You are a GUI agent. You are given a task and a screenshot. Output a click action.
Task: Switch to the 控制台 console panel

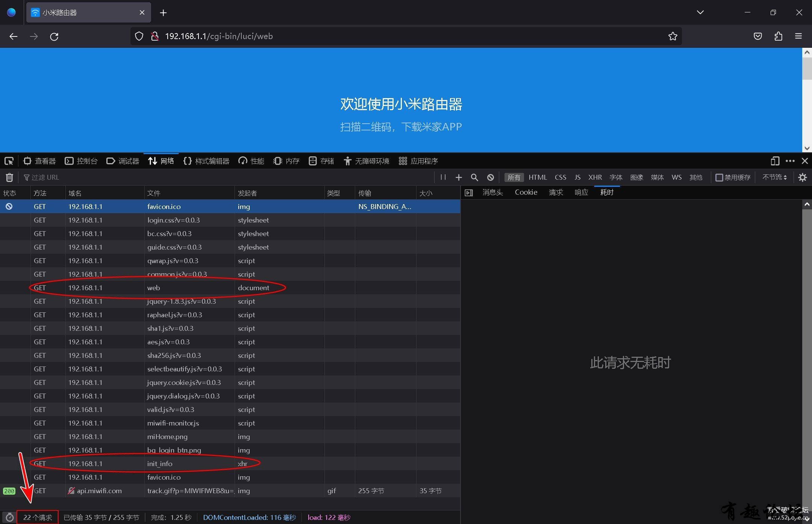pos(81,161)
